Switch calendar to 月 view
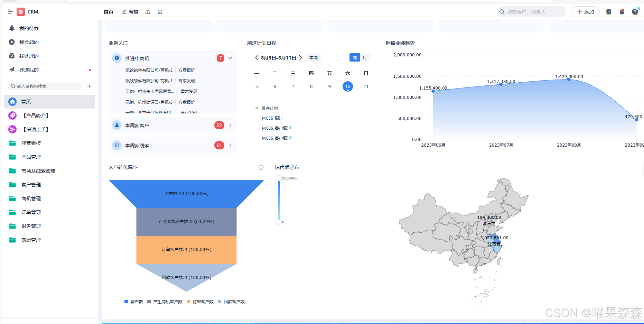The width and height of the screenshot is (644, 324). 365,58
